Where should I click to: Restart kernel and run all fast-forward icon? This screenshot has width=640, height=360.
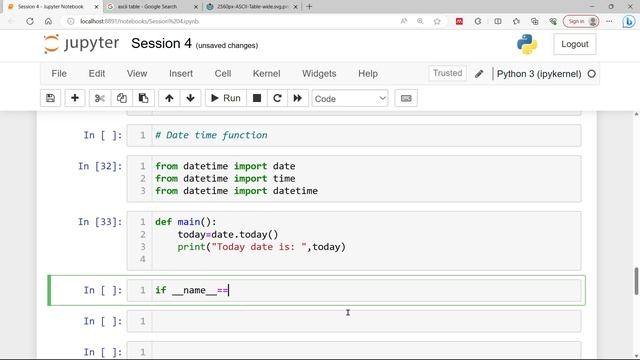pyautogui.click(x=298, y=98)
